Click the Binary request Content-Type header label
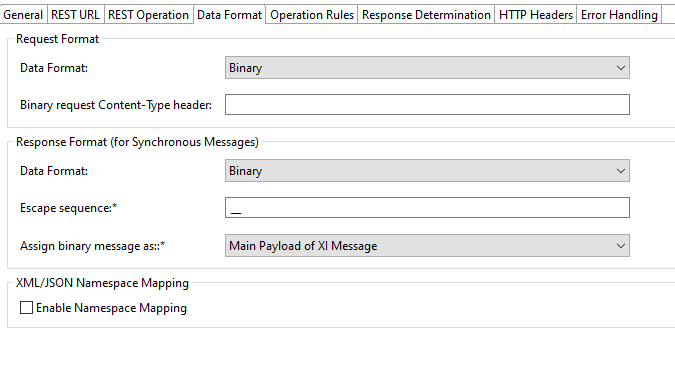The image size is (675, 365). tap(116, 105)
